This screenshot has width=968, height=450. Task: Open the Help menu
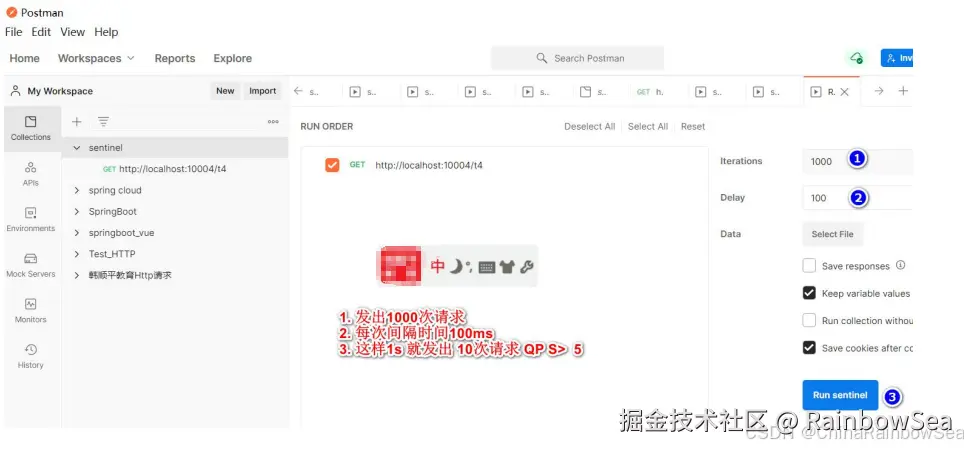106,32
